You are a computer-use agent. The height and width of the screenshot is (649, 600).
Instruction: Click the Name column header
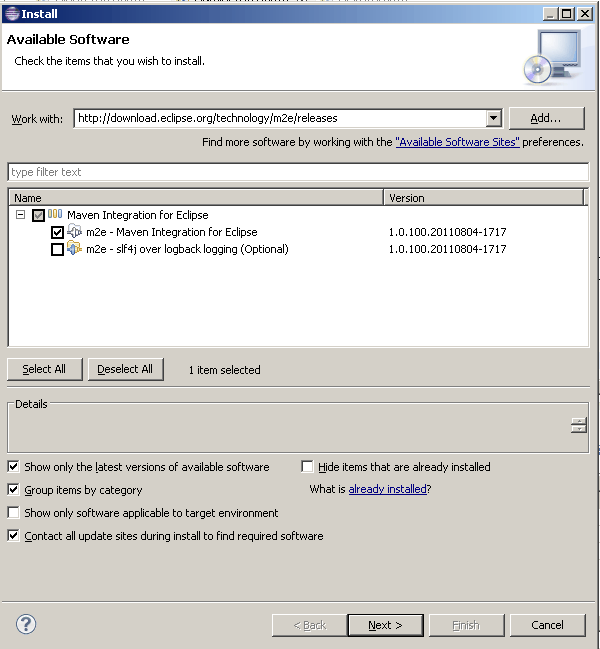196,198
